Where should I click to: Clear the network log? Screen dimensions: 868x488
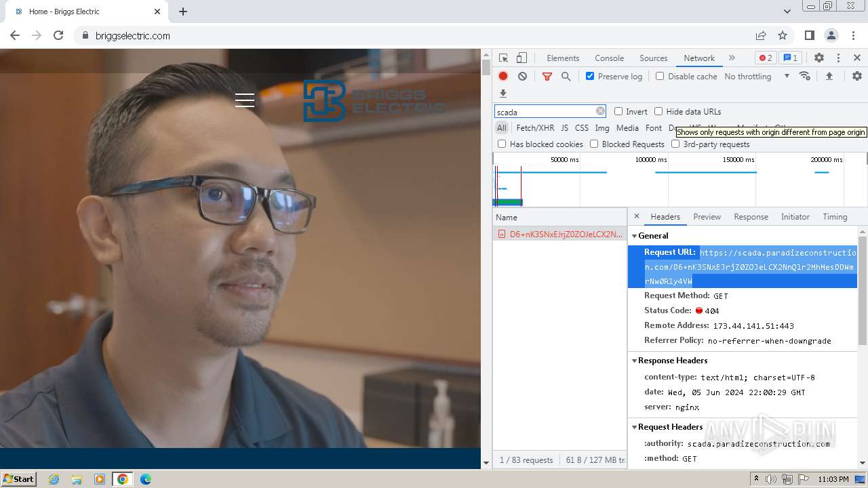(x=522, y=77)
